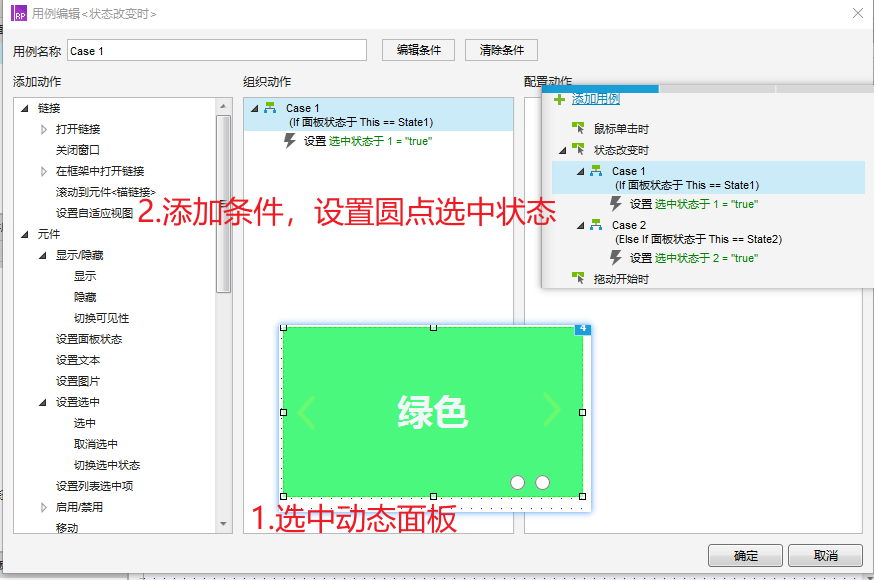Image resolution: width=874 pixels, height=580 pixels.
Task: Select 滚动到元件<锚链接> action
Action: click(106, 192)
